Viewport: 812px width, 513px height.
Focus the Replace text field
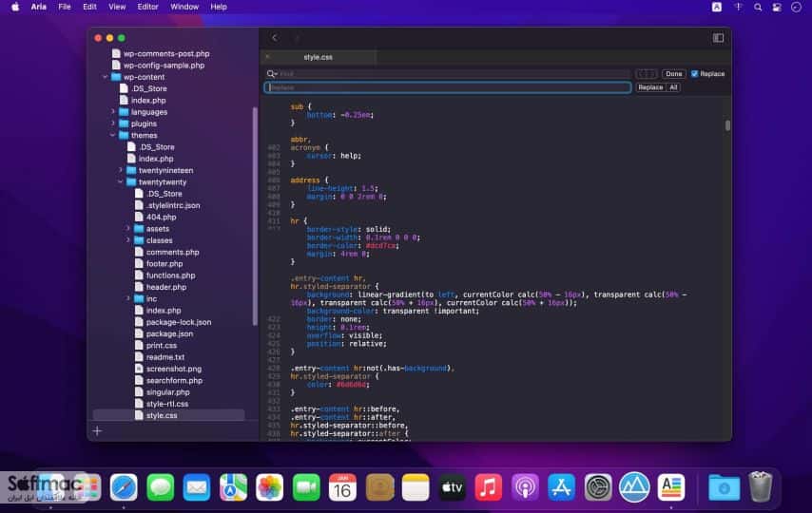tap(448, 87)
